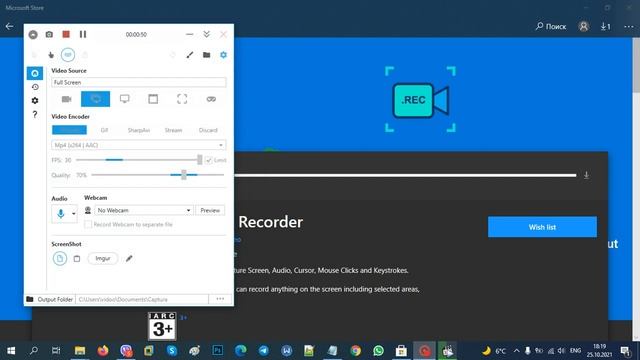The width and height of the screenshot is (640, 360).
Task: Select highlighted FFmpeg encoder tab
Action: coord(69,130)
